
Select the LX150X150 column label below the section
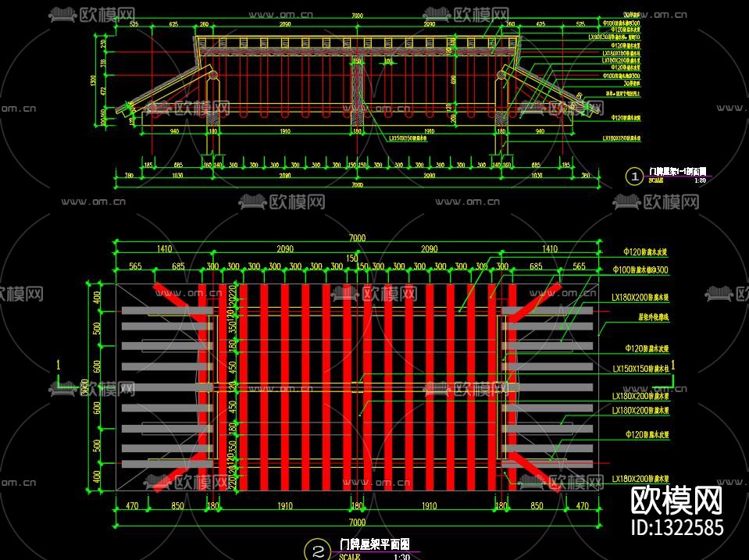(x=408, y=138)
